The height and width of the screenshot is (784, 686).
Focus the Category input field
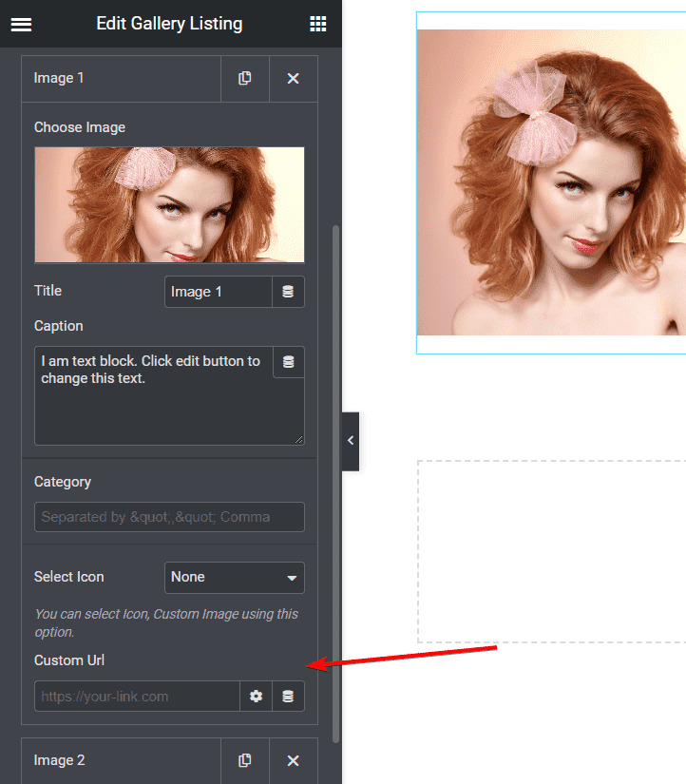tap(169, 517)
